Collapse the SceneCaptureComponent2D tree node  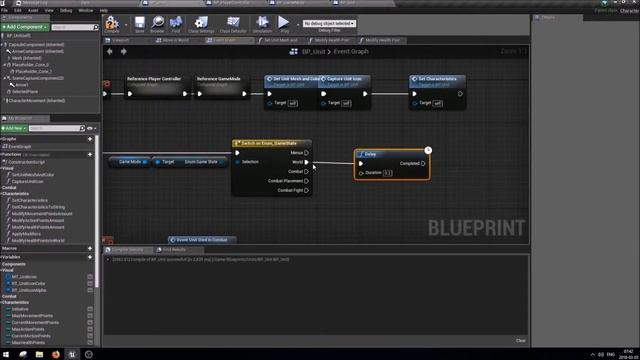pyautogui.click(x=5, y=78)
